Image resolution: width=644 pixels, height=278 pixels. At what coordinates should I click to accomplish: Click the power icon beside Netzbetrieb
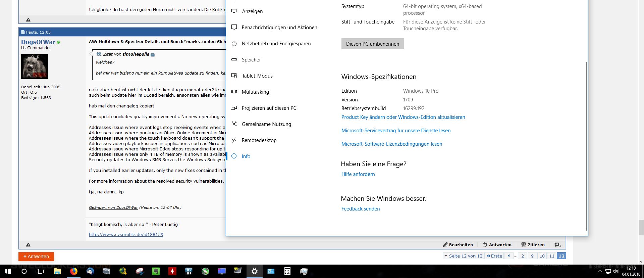[x=234, y=44]
